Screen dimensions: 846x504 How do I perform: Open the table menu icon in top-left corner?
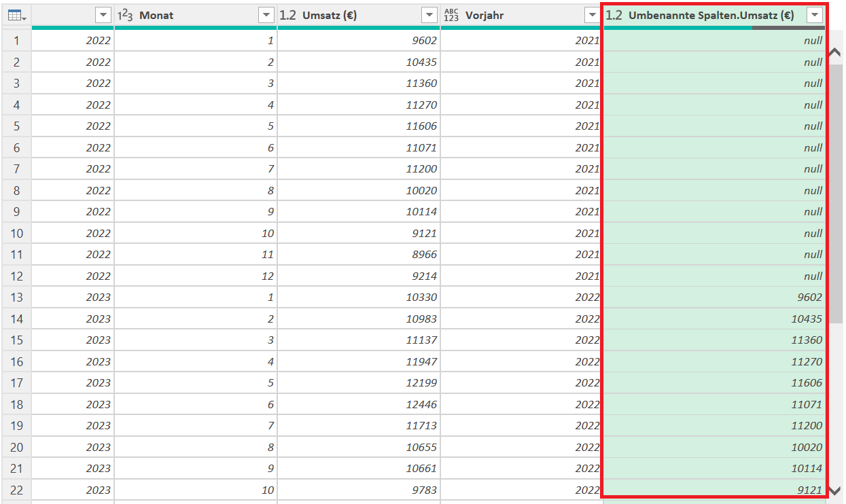16,15
